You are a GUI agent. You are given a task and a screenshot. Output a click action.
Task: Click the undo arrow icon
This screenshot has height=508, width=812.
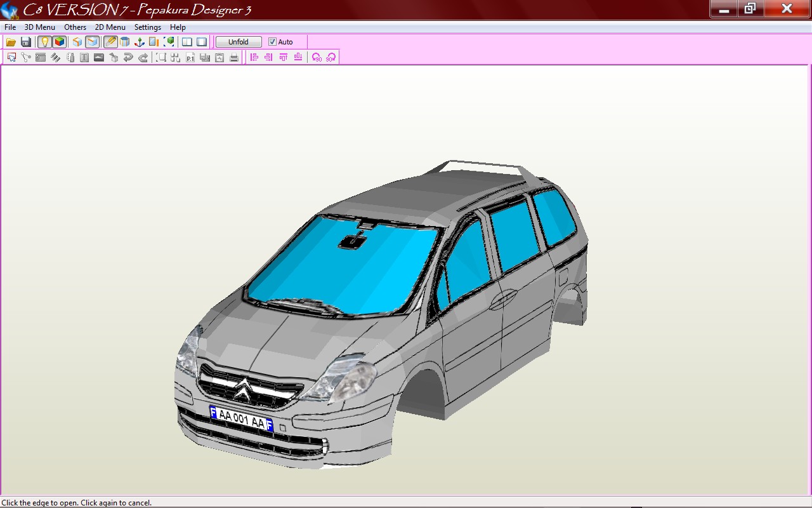tap(128, 58)
